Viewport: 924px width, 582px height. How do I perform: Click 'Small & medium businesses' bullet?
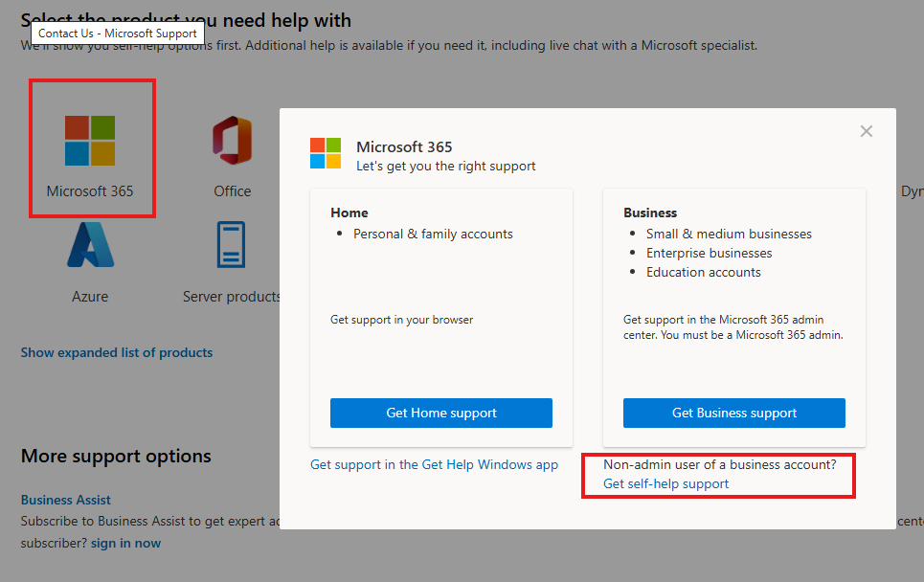729,234
